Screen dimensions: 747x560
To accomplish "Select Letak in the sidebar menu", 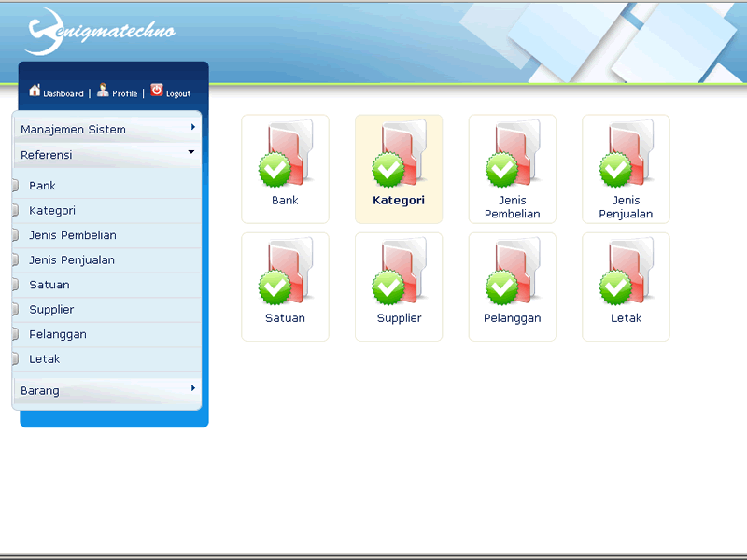I will (106, 359).
